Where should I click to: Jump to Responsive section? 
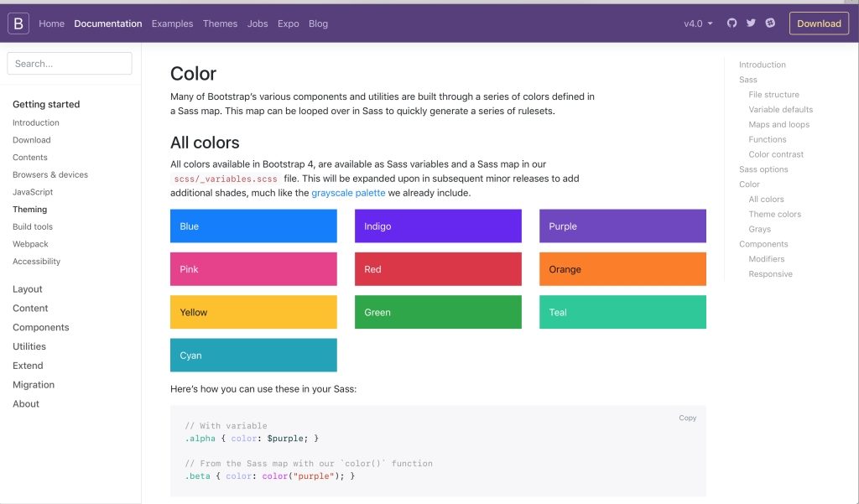(x=770, y=274)
